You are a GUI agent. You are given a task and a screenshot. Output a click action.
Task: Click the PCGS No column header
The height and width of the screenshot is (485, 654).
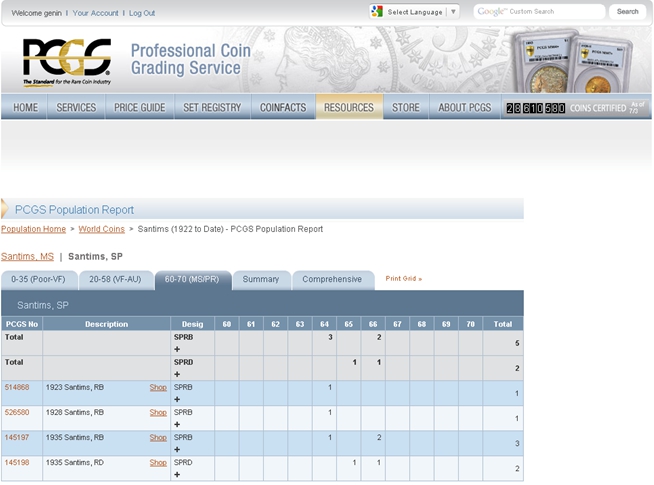(x=22, y=324)
